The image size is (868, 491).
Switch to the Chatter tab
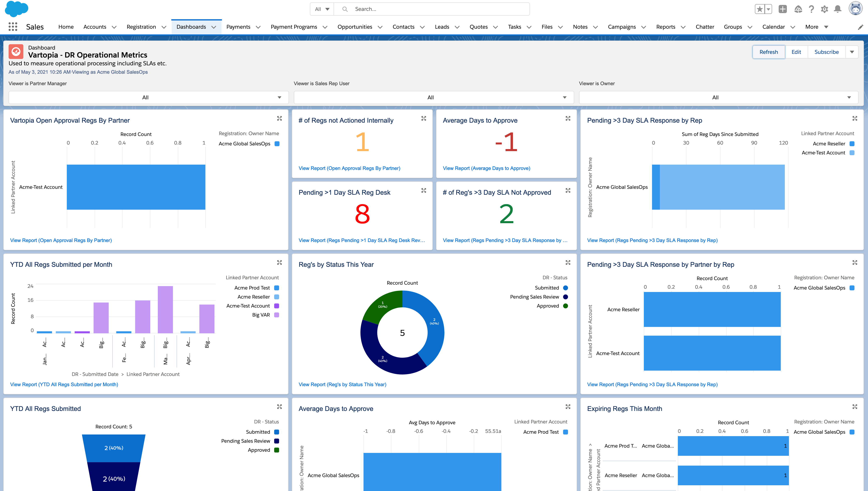click(705, 27)
